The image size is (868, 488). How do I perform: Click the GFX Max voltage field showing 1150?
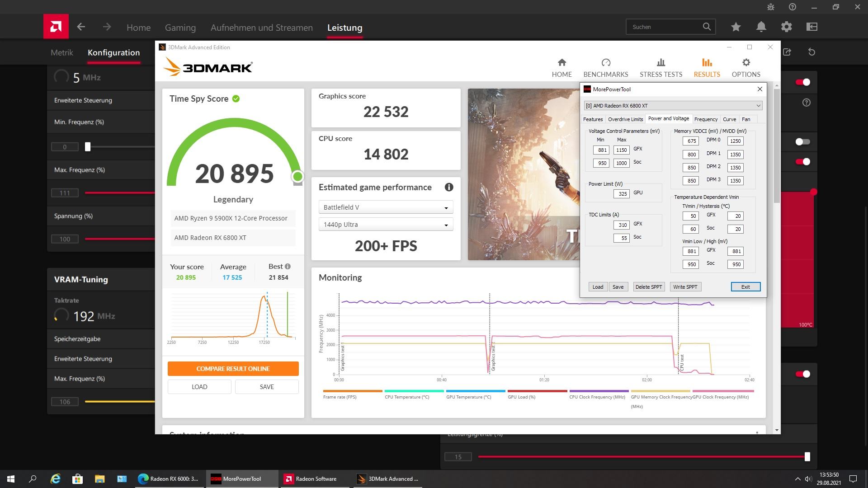[x=621, y=150]
